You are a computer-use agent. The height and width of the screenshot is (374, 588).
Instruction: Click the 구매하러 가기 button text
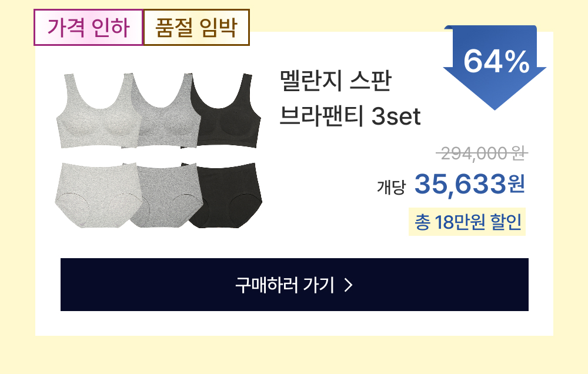285,285
